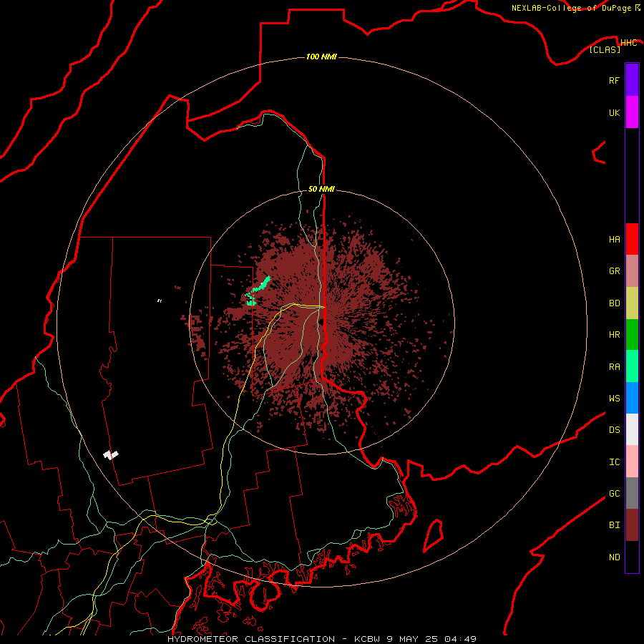Click the DS white legend swatch
This screenshot has width=644, height=644.
[x=632, y=429]
